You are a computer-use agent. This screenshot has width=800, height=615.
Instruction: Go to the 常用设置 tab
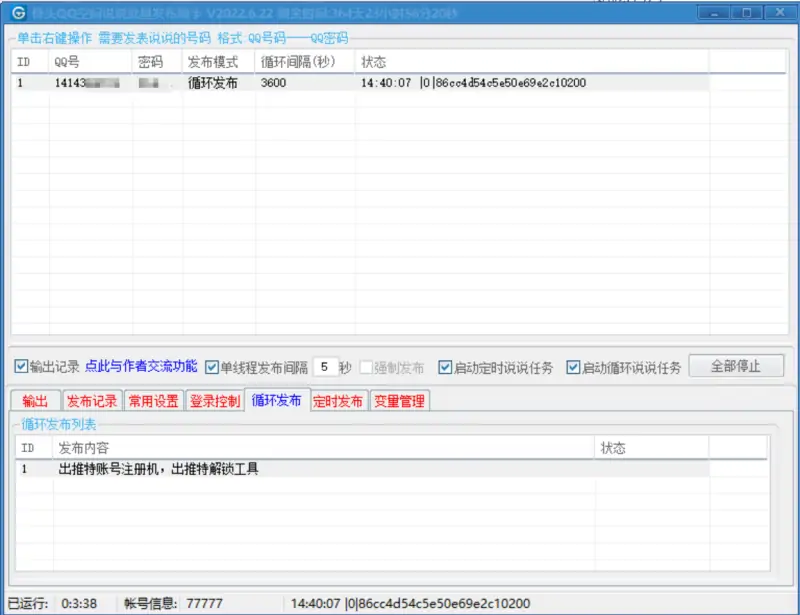(x=153, y=401)
